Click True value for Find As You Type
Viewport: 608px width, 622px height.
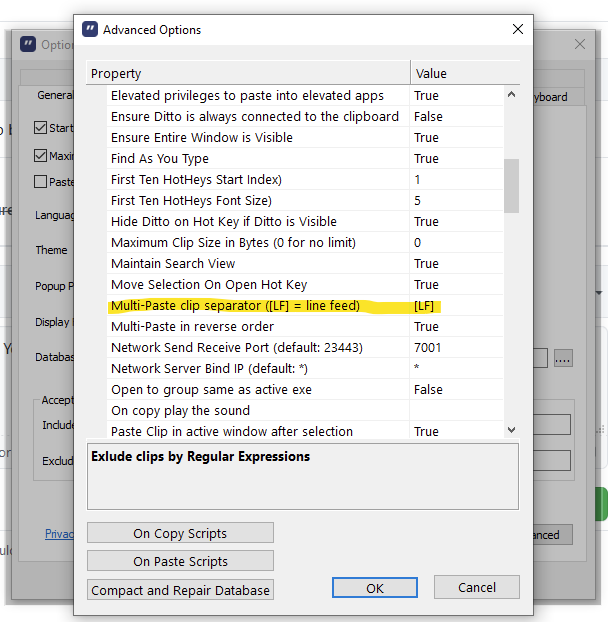tap(456, 159)
